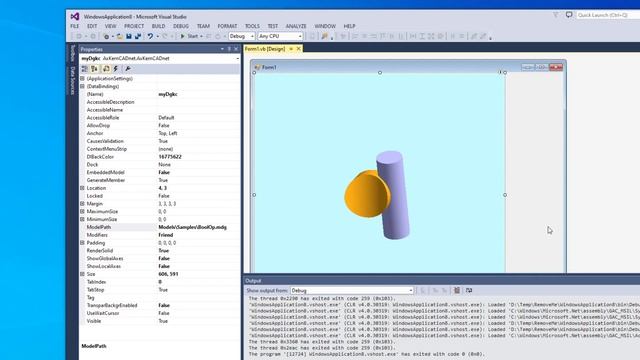Screen dimensions: 640x360
Task: Click the Form1 window title icon
Action: coord(257,67)
